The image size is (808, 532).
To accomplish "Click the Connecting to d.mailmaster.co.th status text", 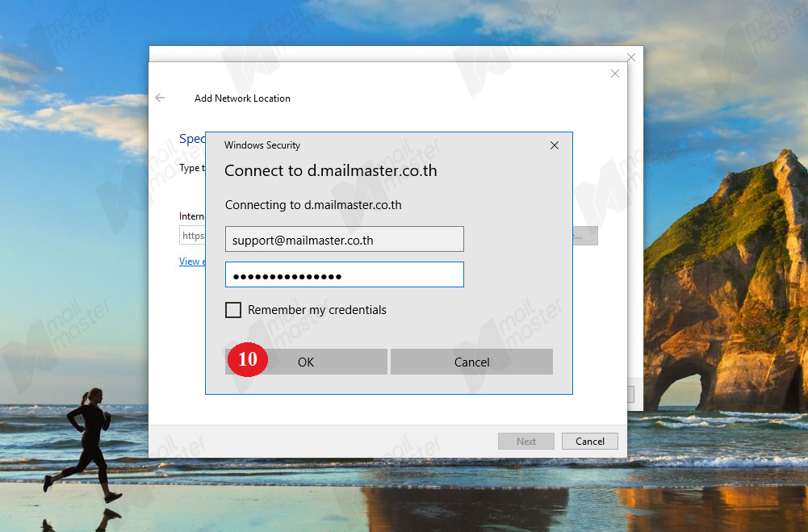I will click(313, 205).
